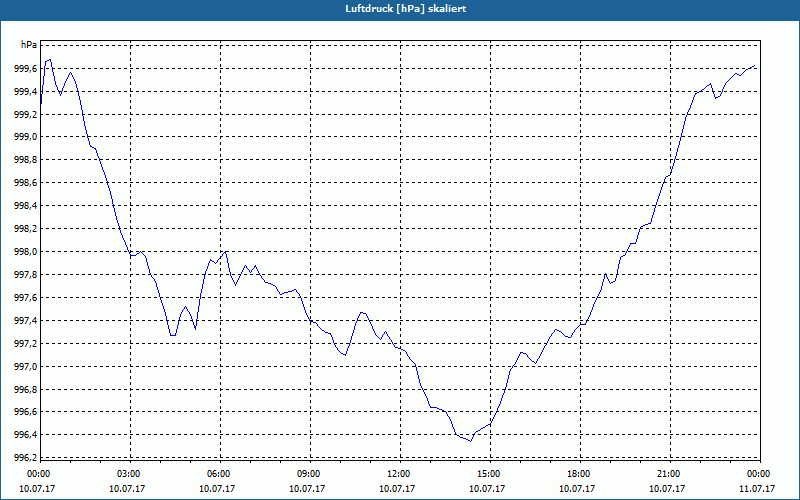The height and width of the screenshot is (500, 800).
Task: Pick the 12:00 time axis label
Action: pos(397,474)
